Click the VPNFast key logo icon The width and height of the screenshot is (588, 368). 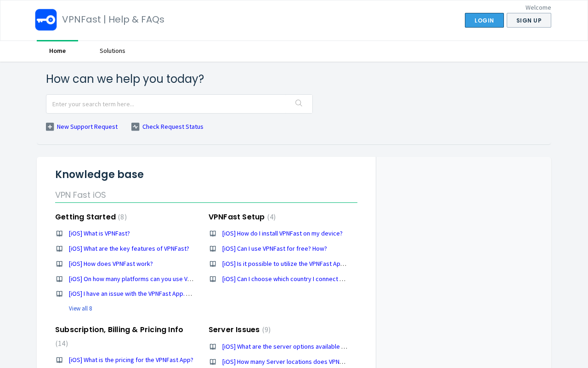(46, 20)
